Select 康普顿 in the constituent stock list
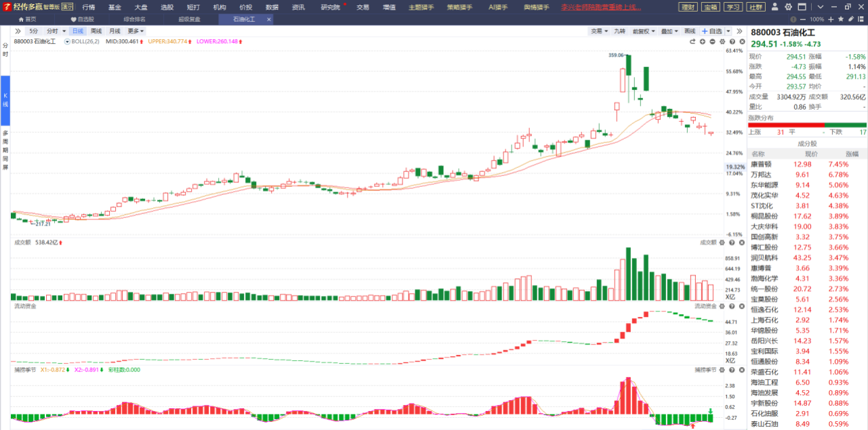This screenshot has height=430, width=868. 762,164
